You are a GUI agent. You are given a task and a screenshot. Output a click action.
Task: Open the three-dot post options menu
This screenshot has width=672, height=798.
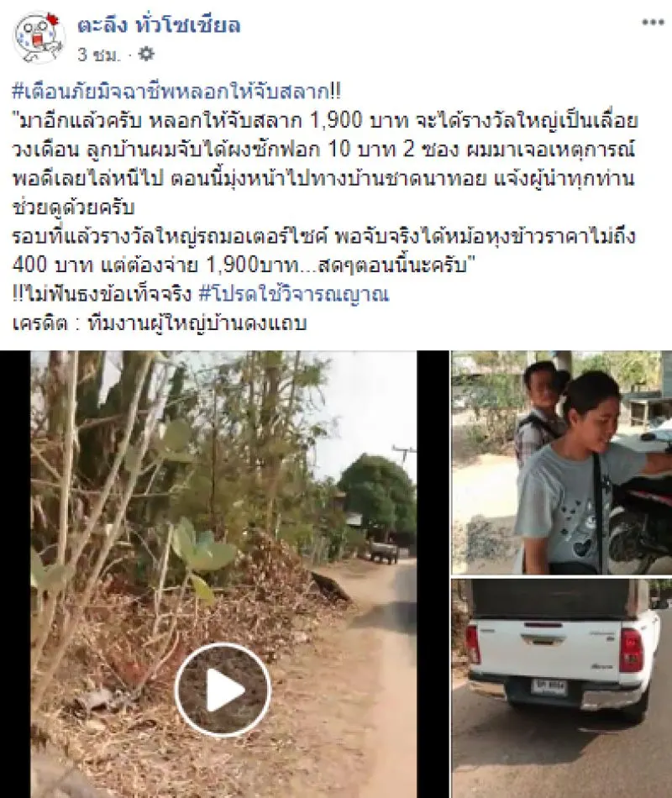point(652,23)
